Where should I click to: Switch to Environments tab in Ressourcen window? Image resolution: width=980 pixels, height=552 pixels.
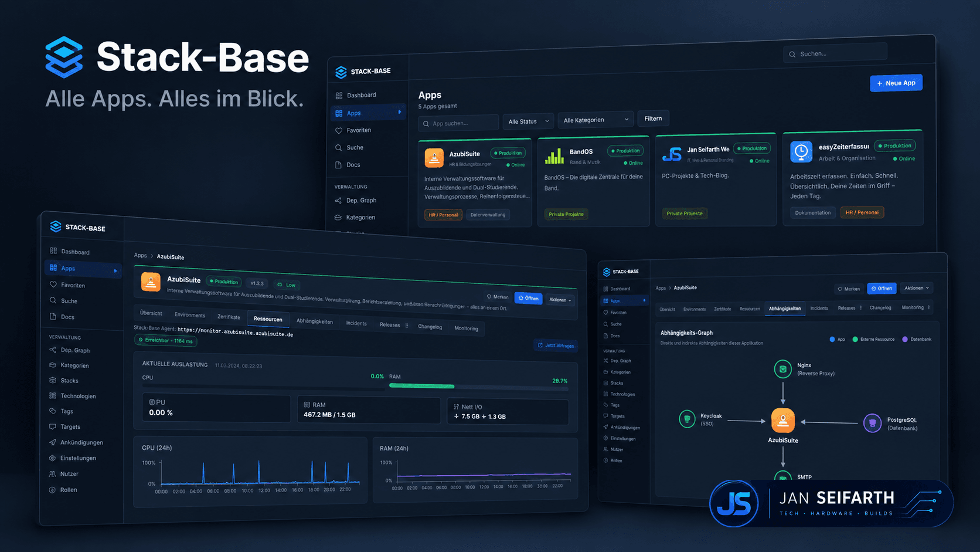(190, 315)
